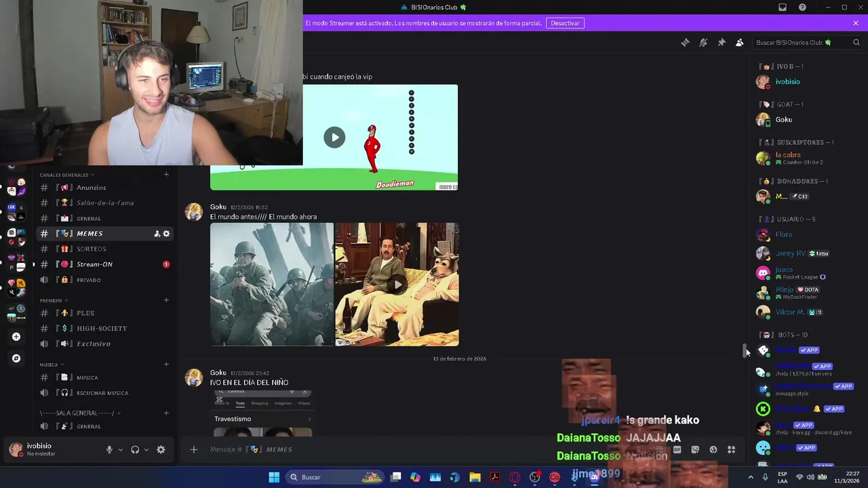Toggle channel notification mute bell
This screenshot has height=488, width=868.
(x=703, y=42)
